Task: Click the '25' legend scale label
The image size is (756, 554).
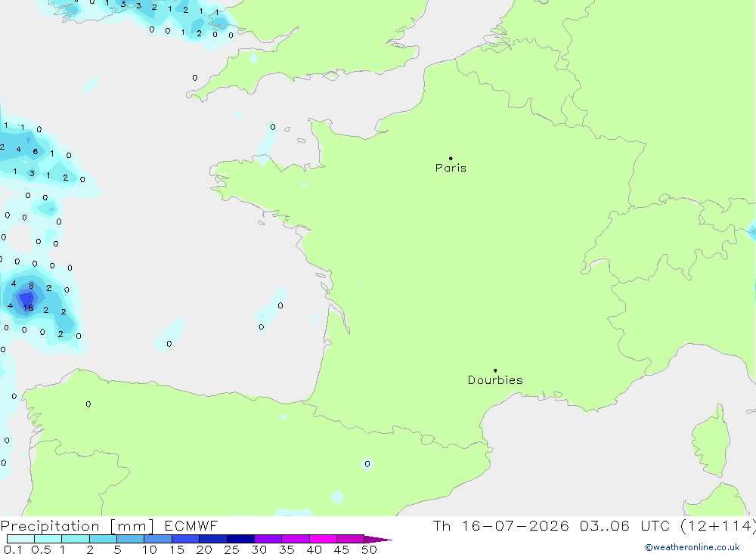Action: tap(231, 549)
